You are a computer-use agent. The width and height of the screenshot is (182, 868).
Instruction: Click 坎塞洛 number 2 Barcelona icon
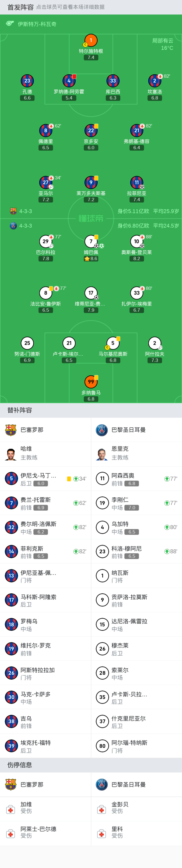coord(155,81)
